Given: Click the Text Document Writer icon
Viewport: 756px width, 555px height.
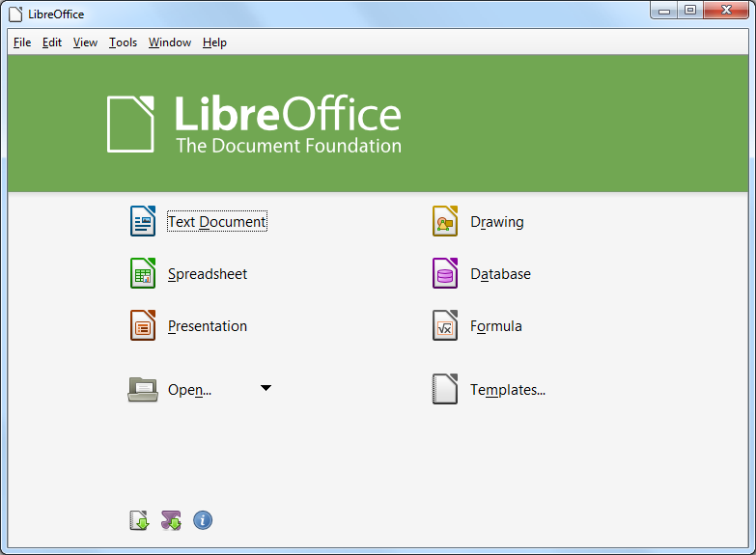Looking at the screenshot, I should 143,221.
